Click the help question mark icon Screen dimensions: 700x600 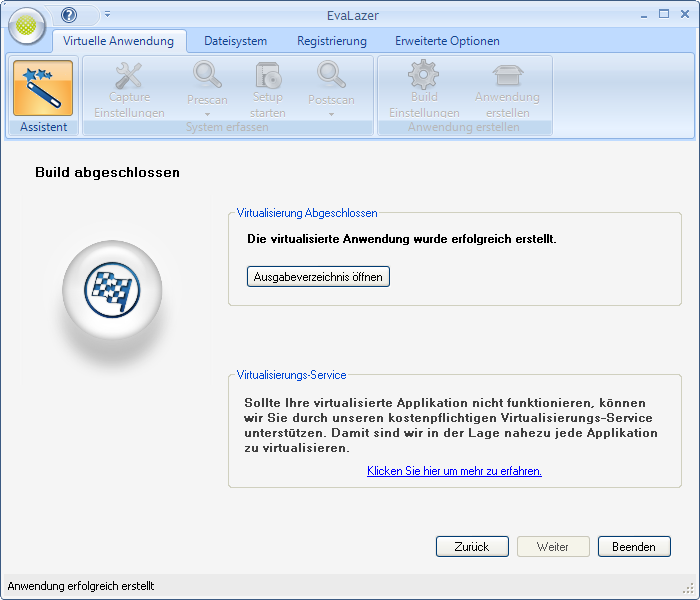69,15
